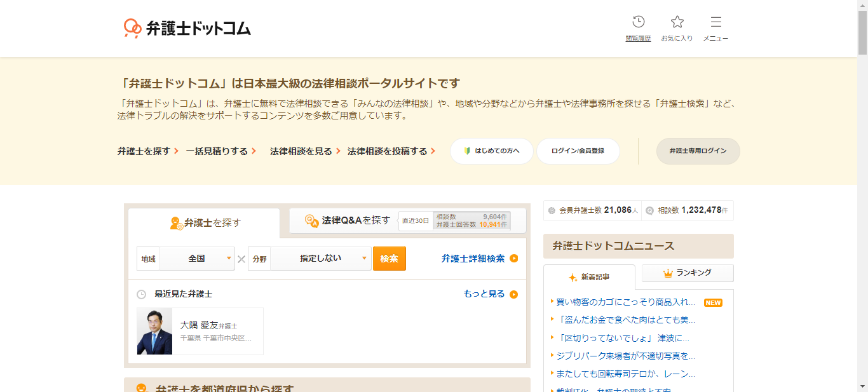Open the 弁護士詳細検索 link
Viewport: 868px width, 392px height.
coord(473,259)
